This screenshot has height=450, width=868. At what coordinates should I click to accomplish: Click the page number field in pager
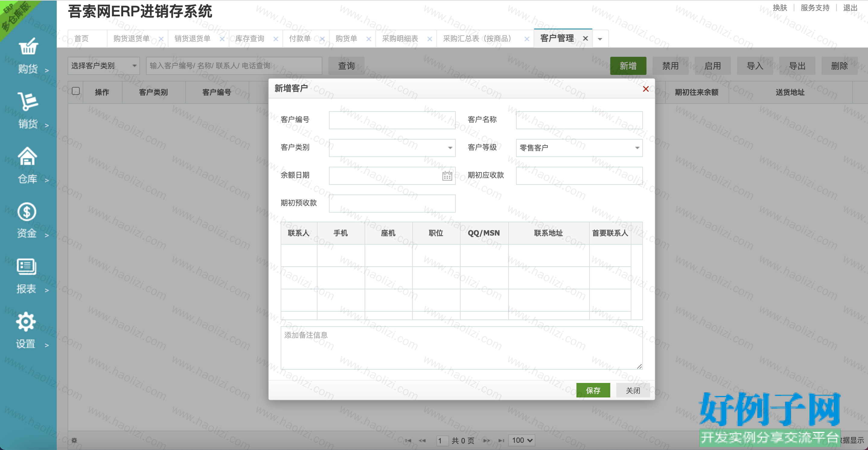coord(442,441)
